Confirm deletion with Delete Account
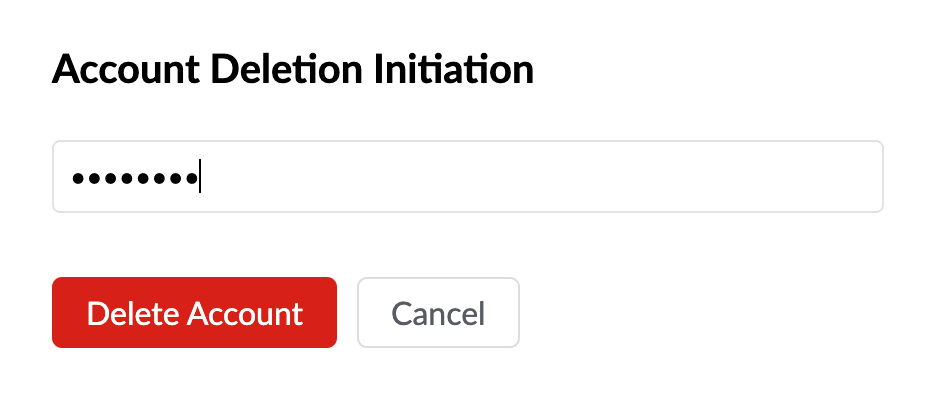936x404 pixels. [194, 313]
